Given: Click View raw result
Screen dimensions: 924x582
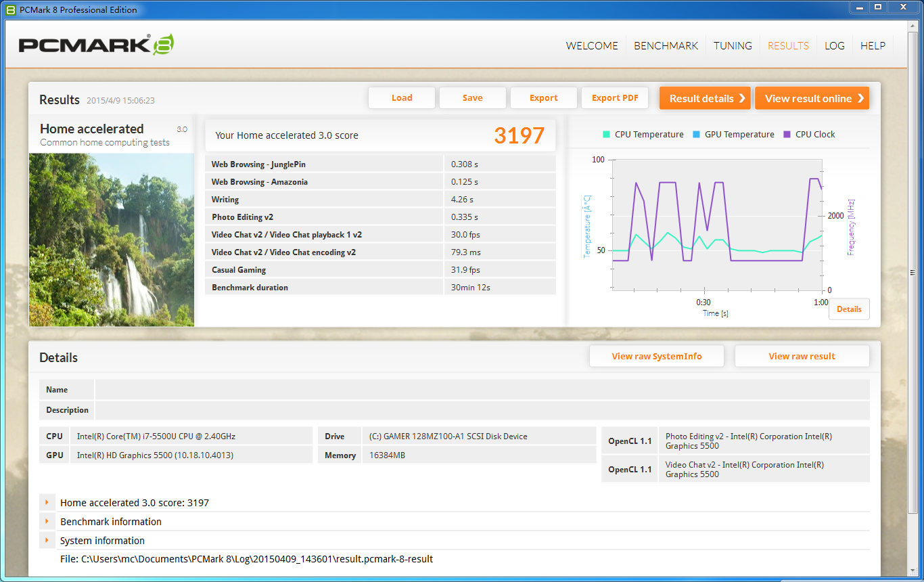Looking at the screenshot, I should (x=802, y=356).
